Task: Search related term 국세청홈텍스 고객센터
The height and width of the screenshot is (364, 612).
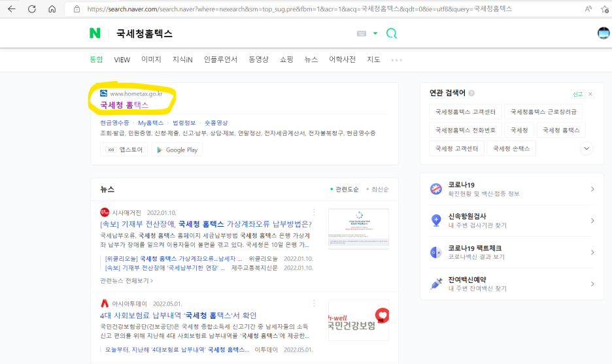Action: click(x=466, y=112)
